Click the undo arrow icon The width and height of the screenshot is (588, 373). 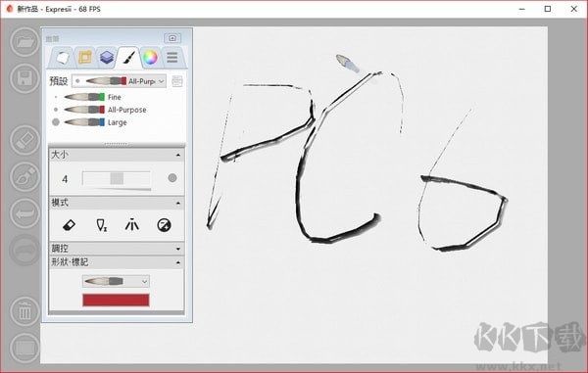pos(24,213)
